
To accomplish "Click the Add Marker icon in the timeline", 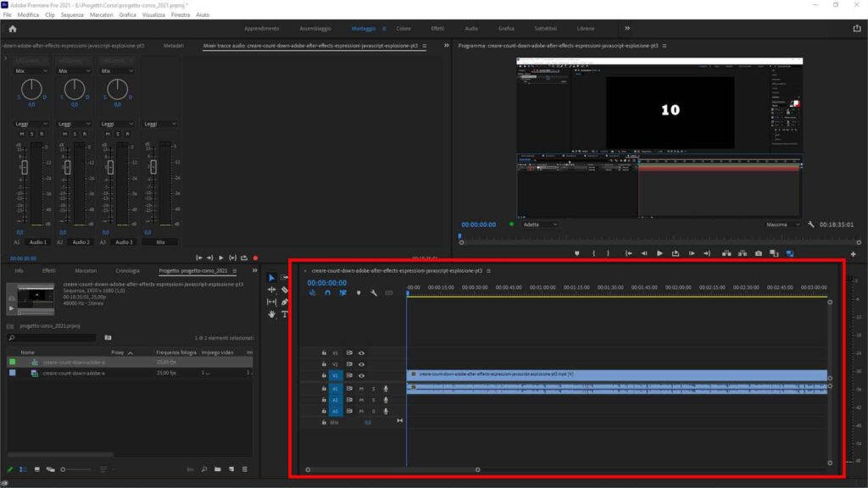I will click(x=358, y=292).
